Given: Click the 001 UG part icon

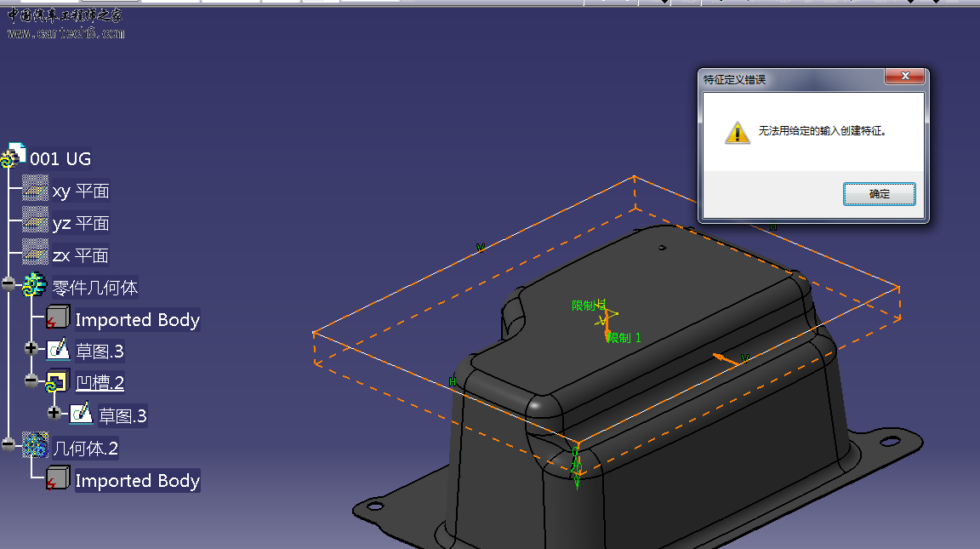Looking at the screenshot, I should pyautogui.click(x=13, y=157).
